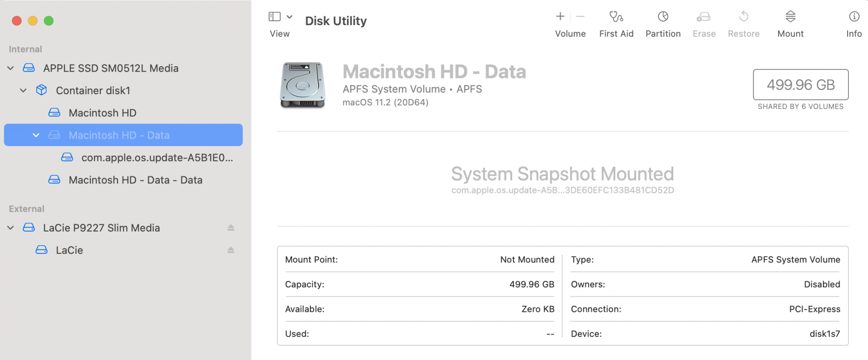
Task: Close the Disk Utility window
Action: click(x=17, y=21)
